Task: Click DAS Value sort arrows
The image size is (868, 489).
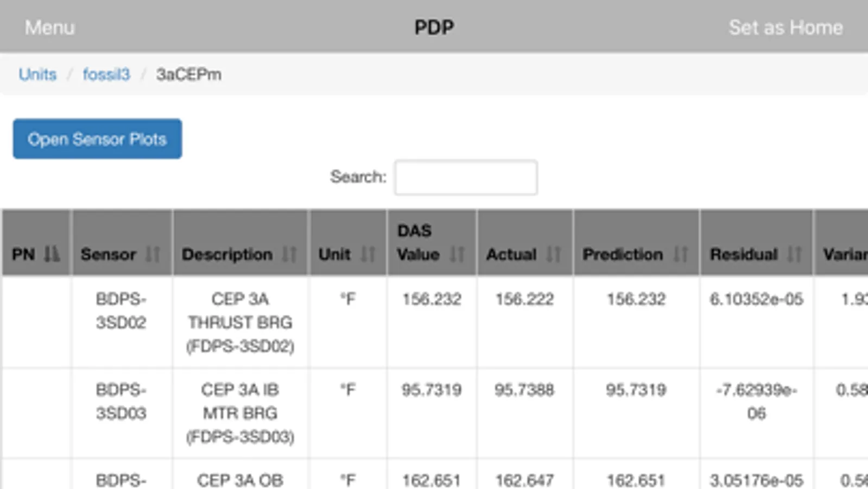Action: (457, 254)
